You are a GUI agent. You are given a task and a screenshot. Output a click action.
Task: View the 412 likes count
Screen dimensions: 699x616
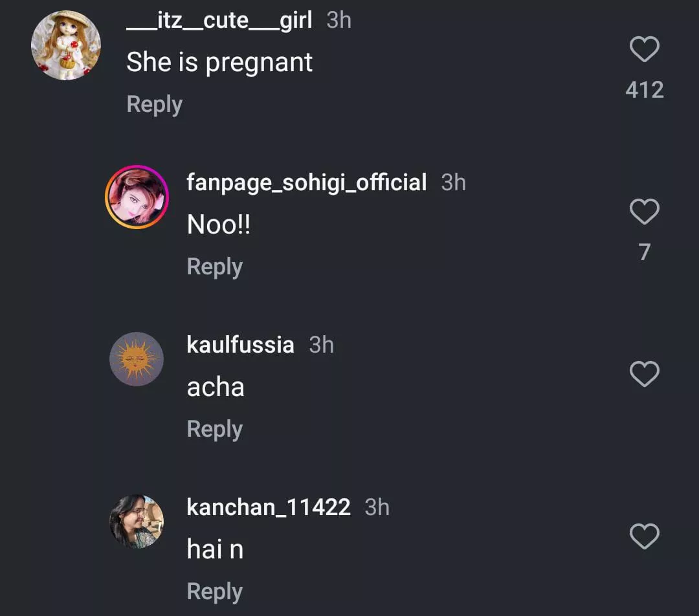(645, 90)
